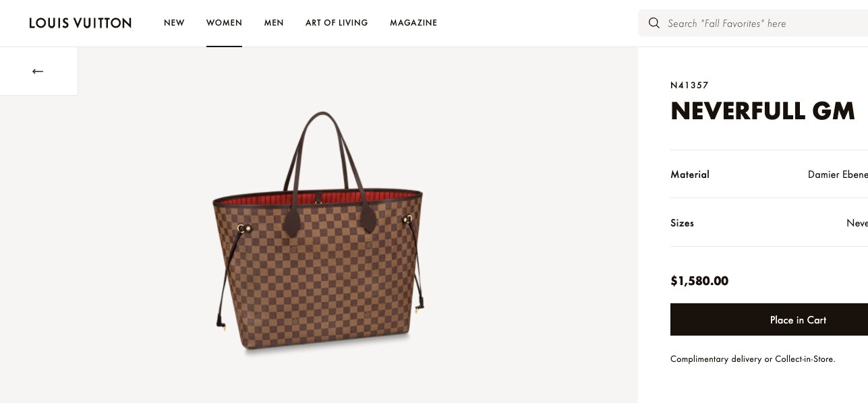Click the NEVERFULL GM product title

pos(763,111)
